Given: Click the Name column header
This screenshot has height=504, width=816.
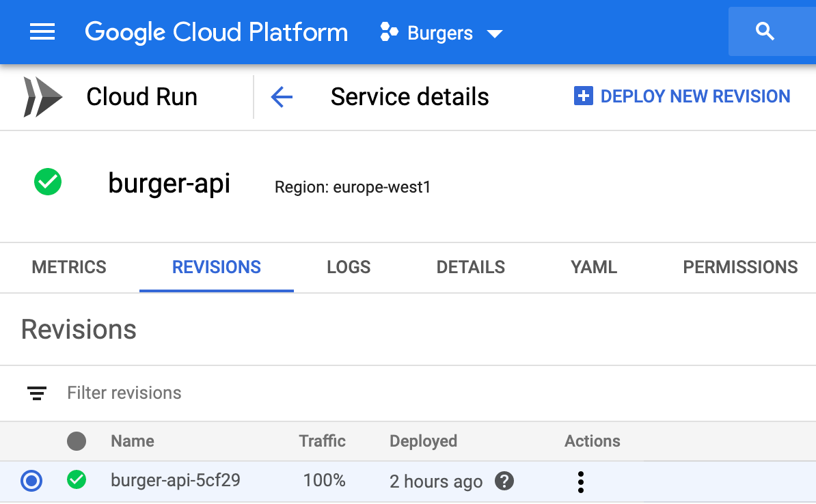Looking at the screenshot, I should (132, 441).
